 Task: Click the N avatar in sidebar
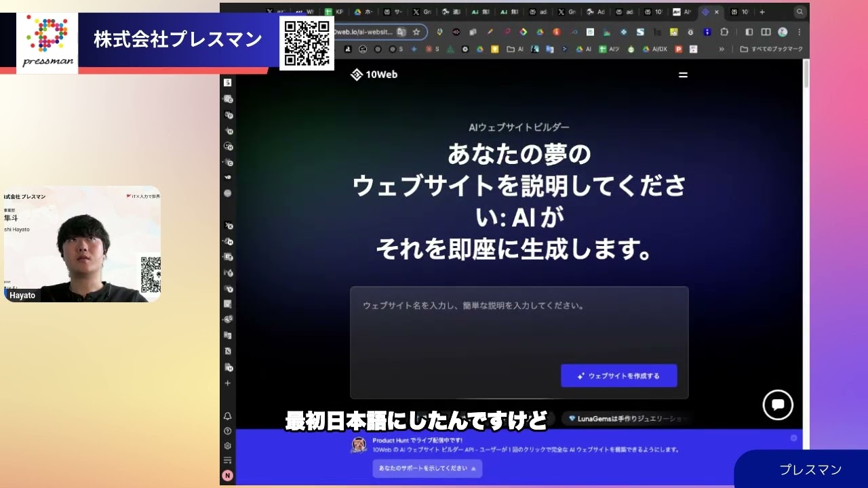228,476
